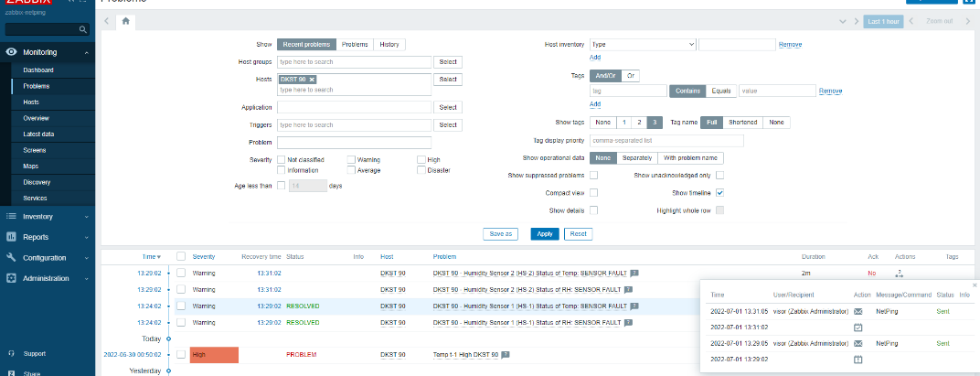Viewport: 980px width, 376px height.
Task: Click the Reset filter button
Action: [x=577, y=233]
